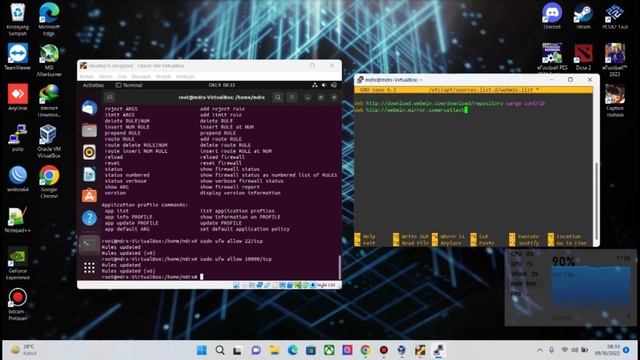
Task: Launch Steam desktop shortcut
Action: [583, 16]
